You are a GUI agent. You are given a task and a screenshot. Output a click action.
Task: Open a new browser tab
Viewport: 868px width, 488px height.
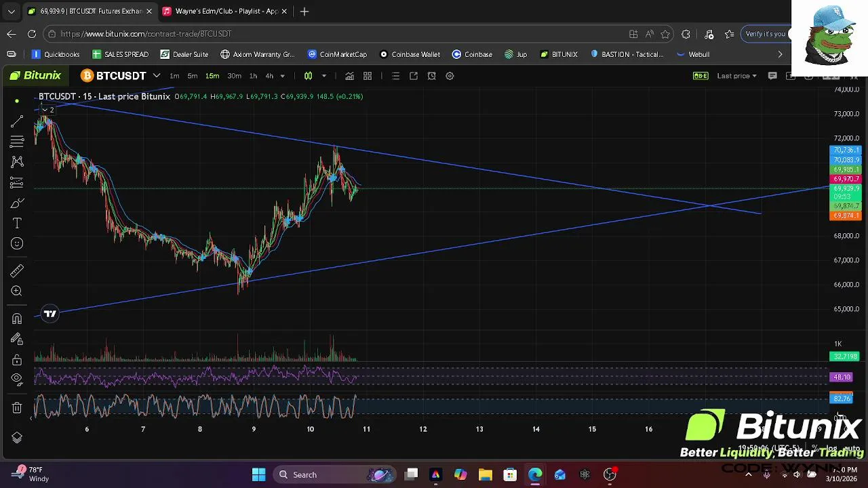304,11
